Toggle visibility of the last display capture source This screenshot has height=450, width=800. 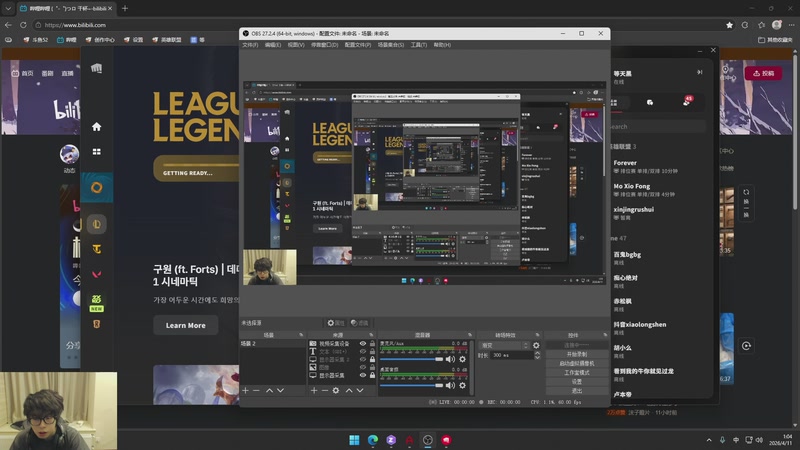pos(363,375)
